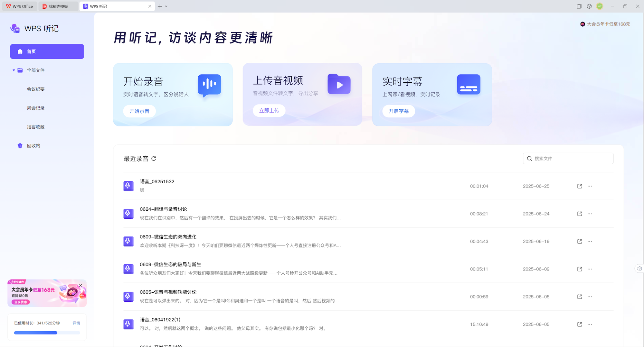This screenshot has width=644, height=347.
Task: Collapse the 全部文件 tree arrow
Action: [x=14, y=70]
